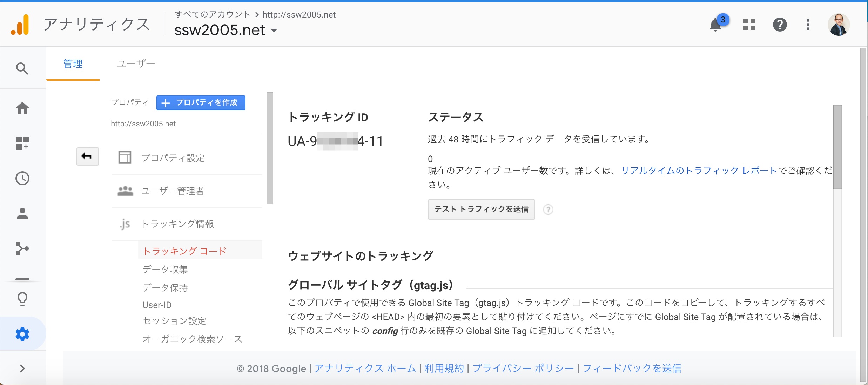Click the テスト トラフィックを送信 button

click(481, 210)
